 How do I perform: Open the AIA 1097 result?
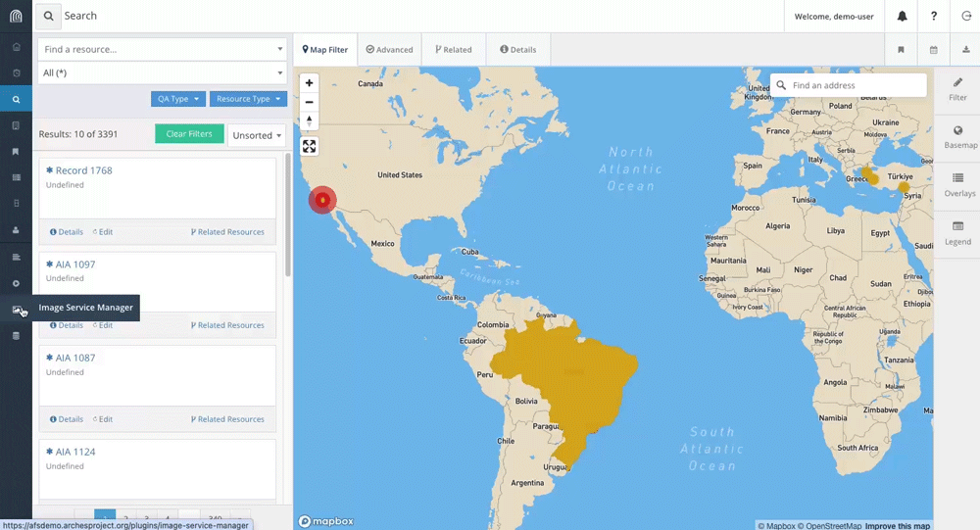[75, 265]
